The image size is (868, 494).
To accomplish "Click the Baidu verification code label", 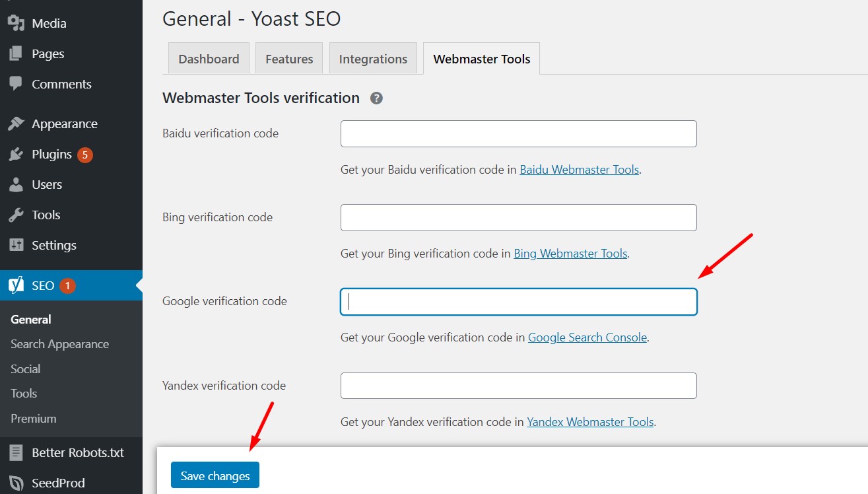I will [x=220, y=133].
